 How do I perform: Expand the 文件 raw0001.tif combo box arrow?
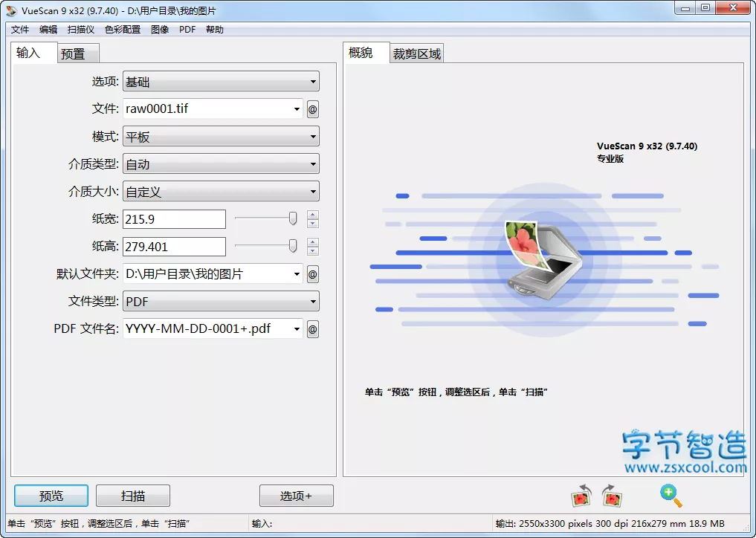[297, 109]
